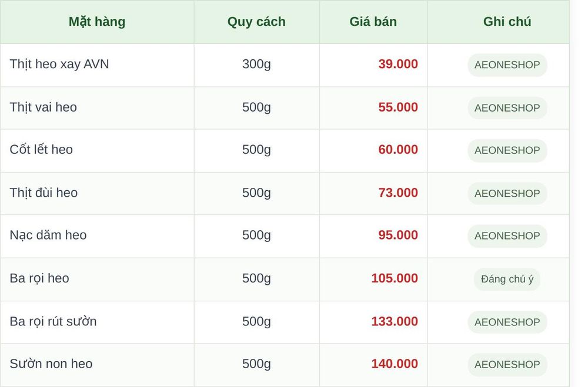Click AEONESHOP badge for Thịt heo xay AVN
Screen dimensions: 588x387
coord(507,65)
